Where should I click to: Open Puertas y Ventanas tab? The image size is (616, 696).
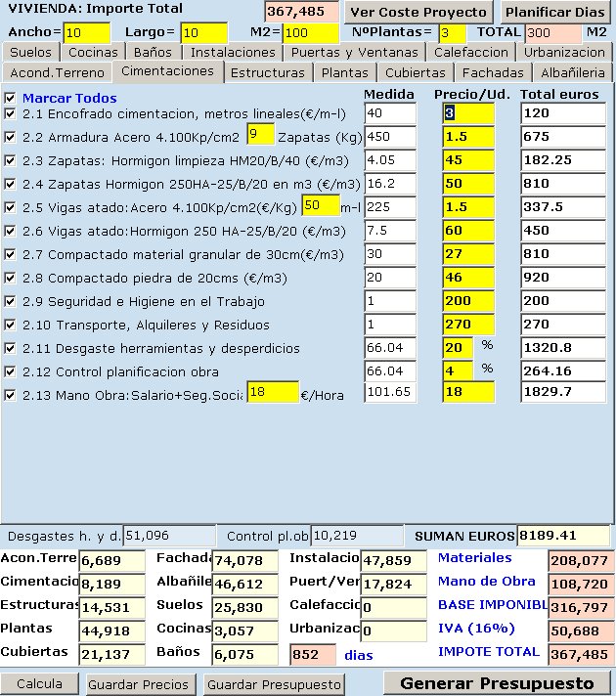tap(354, 53)
